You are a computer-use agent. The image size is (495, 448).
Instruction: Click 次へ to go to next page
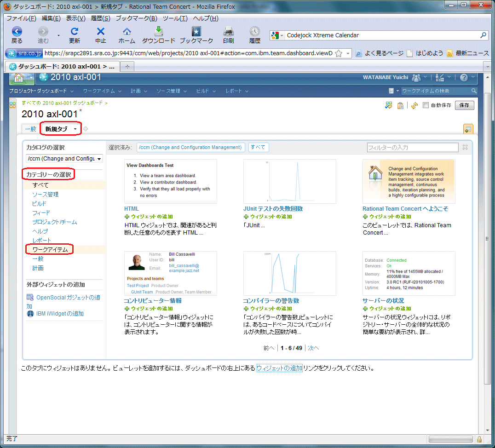coord(313,348)
